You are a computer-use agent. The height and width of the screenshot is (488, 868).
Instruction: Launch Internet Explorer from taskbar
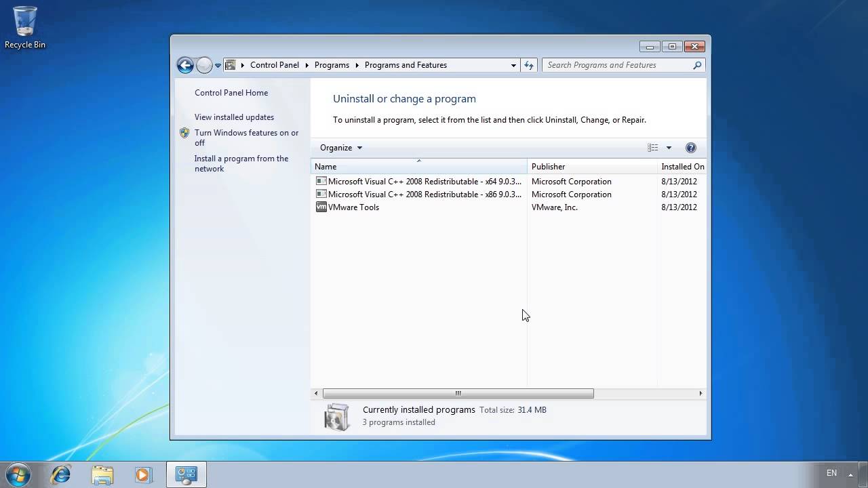(60, 474)
